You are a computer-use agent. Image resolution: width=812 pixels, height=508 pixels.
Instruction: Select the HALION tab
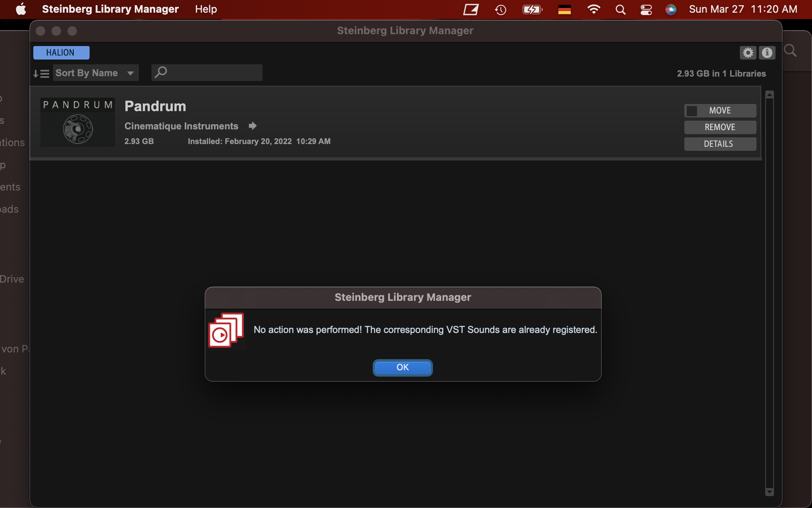click(x=61, y=53)
